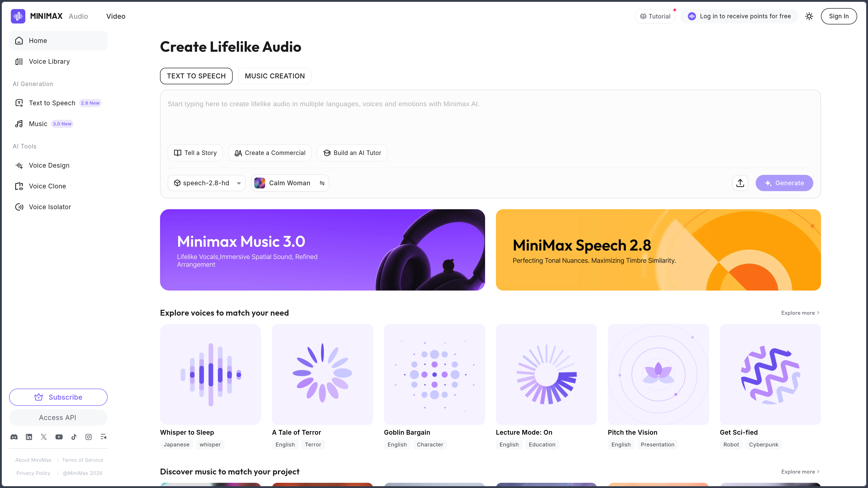Select the Goblin Bargain voice thumbnail
Image resolution: width=868 pixels, height=488 pixels.
click(x=434, y=374)
